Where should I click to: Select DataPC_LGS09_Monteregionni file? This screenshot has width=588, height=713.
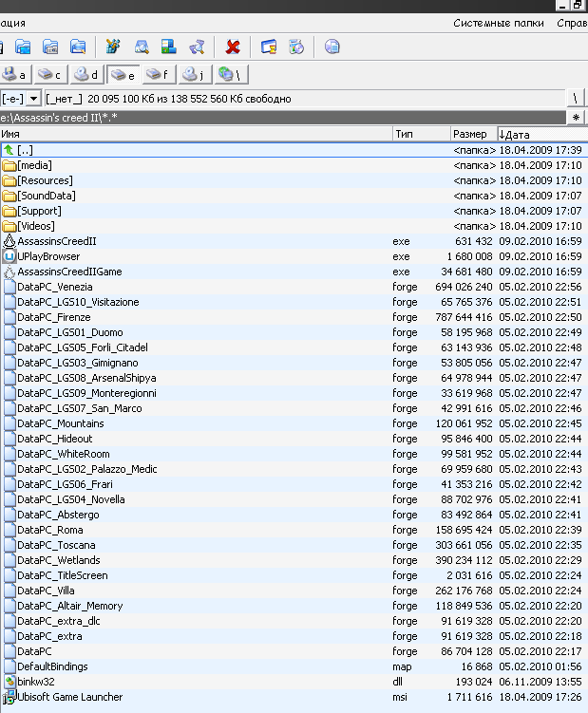point(294,393)
